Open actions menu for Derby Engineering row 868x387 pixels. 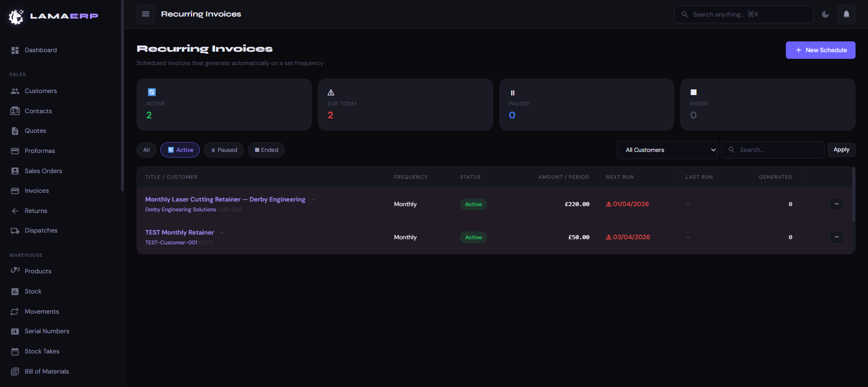pyautogui.click(x=836, y=204)
